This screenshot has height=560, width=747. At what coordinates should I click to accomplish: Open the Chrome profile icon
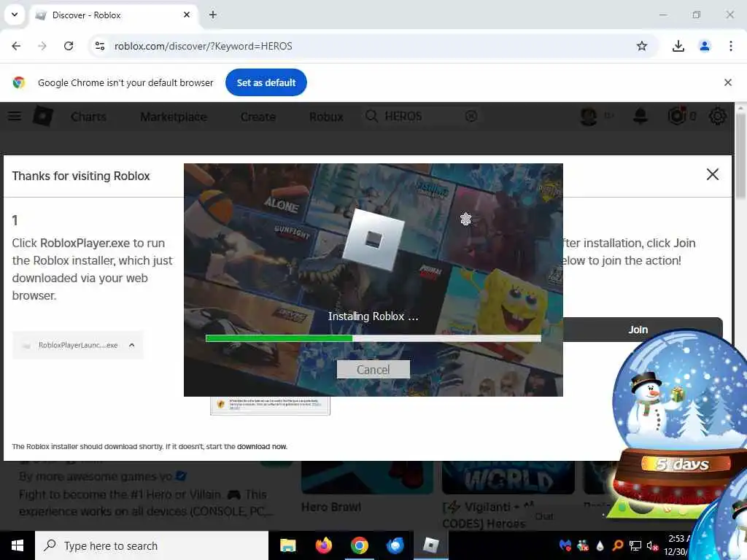click(704, 46)
